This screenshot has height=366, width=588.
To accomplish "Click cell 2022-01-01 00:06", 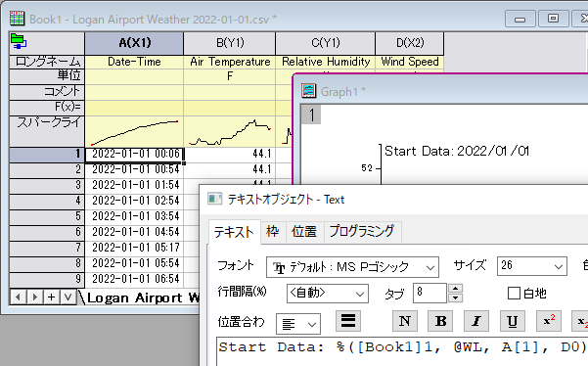I will [134, 154].
